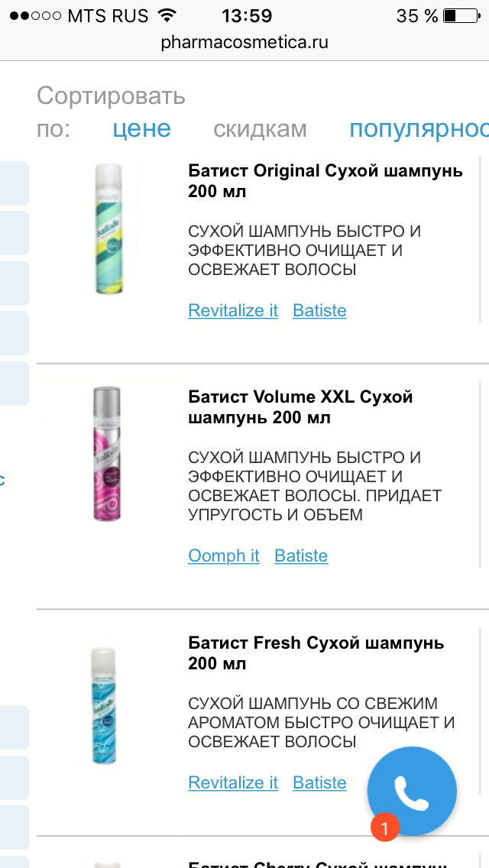Viewport: 489px width, 868px height.
Task: Open the pink Volume XXL bottle image
Action: pos(108,453)
